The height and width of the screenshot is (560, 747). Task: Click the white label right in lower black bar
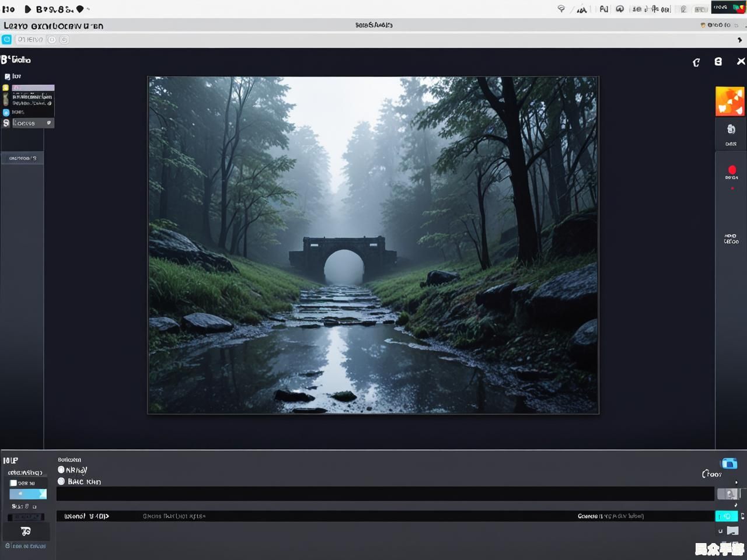pos(610,516)
